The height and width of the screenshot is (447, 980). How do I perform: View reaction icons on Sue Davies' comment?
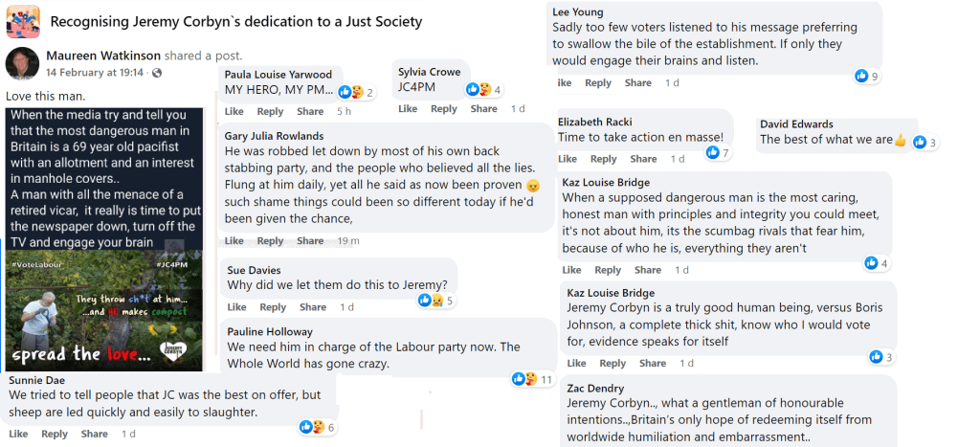click(x=430, y=301)
